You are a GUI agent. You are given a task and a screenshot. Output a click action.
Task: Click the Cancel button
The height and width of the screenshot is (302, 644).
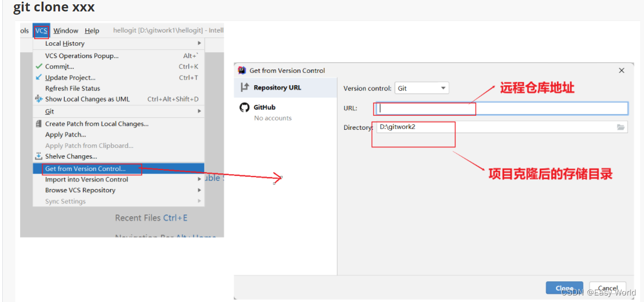click(x=608, y=288)
